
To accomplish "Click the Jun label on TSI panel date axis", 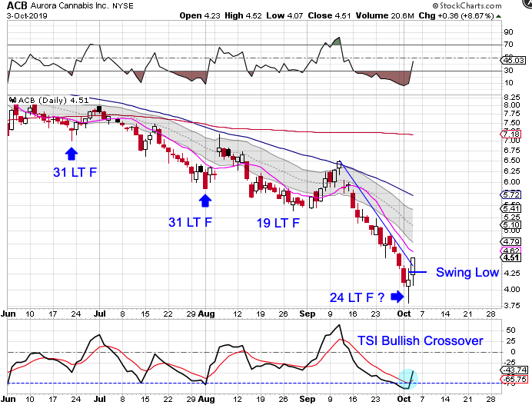I will (x=8, y=399).
